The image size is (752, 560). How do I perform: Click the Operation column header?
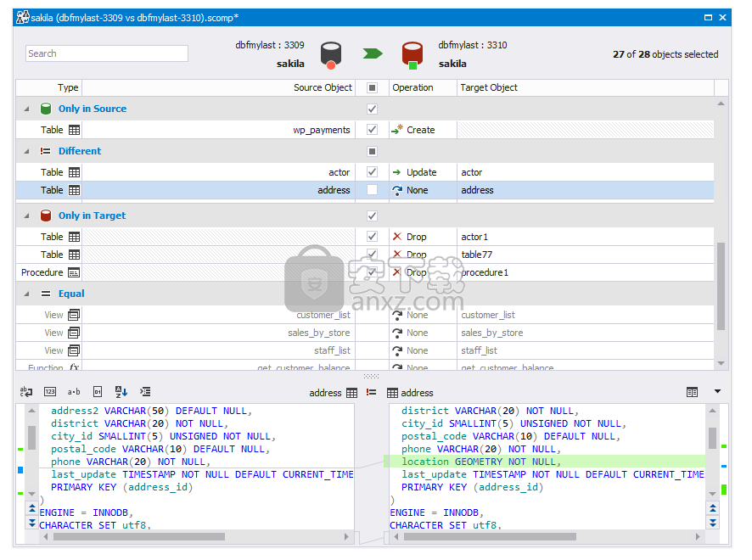click(x=423, y=87)
